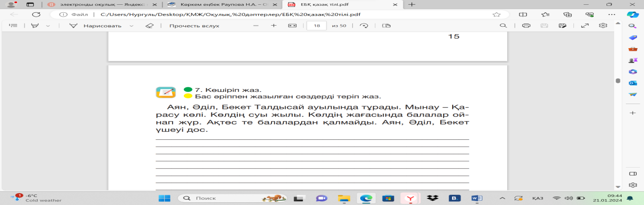
Task: Zoom in using the plus icon
Action: (x=274, y=26)
